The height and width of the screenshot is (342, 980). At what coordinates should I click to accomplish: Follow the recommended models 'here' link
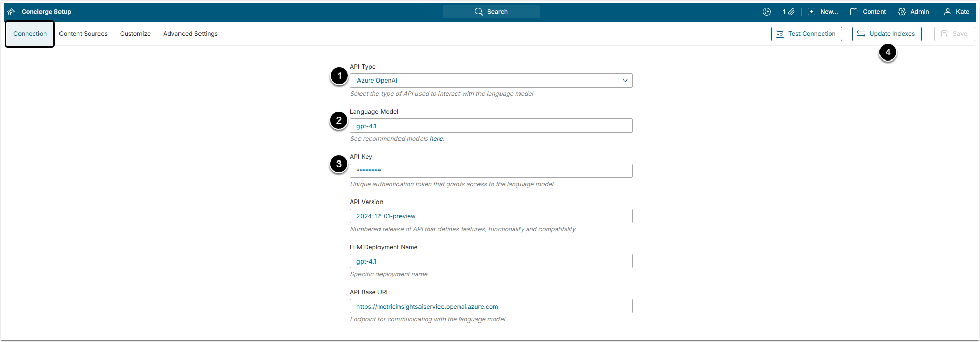[436, 139]
